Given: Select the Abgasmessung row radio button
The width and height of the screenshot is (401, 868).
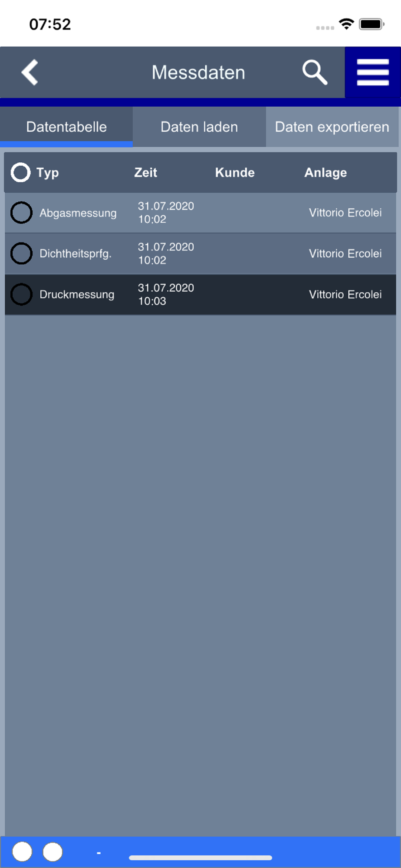Looking at the screenshot, I should tap(21, 213).
